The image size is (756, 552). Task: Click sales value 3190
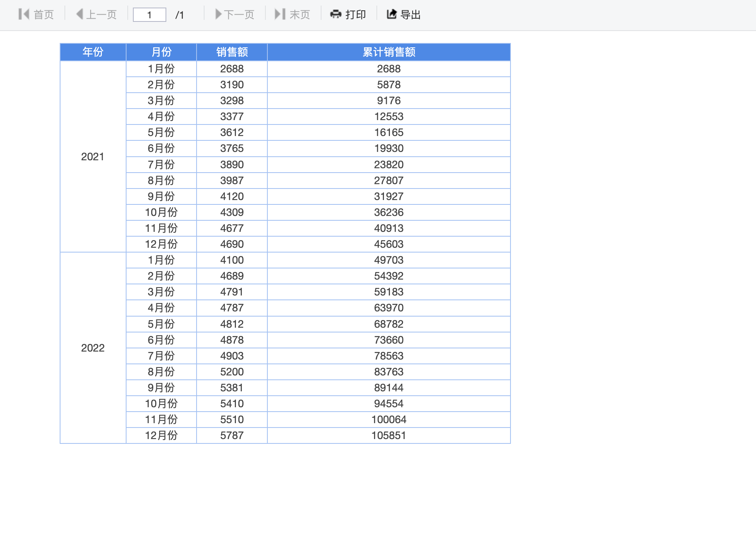(232, 85)
